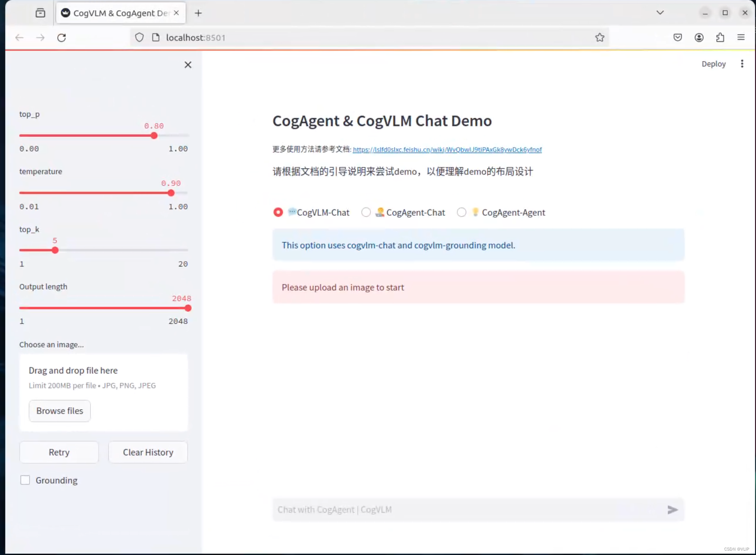Click the 0.90 temperature value label

point(171,183)
